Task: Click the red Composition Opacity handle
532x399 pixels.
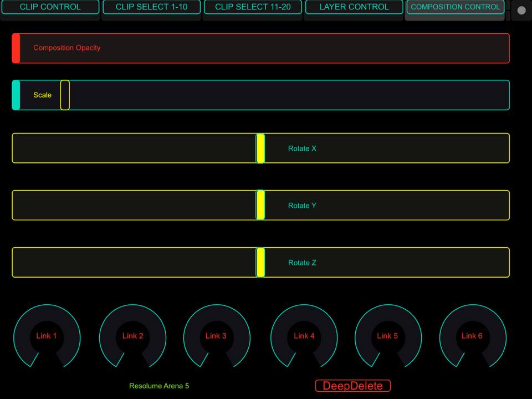Action: point(16,48)
